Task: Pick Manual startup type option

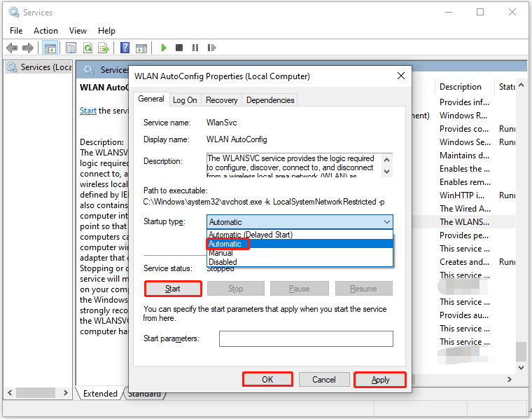Action: tap(221, 253)
